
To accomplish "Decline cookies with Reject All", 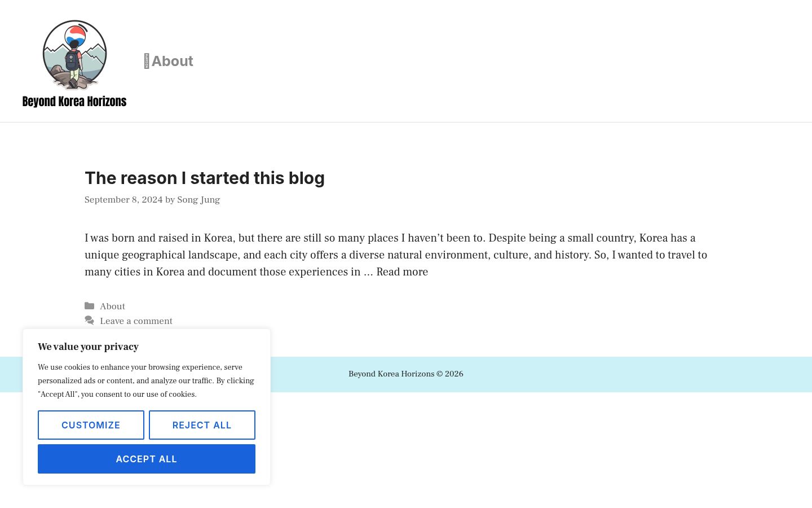I will click(x=202, y=425).
